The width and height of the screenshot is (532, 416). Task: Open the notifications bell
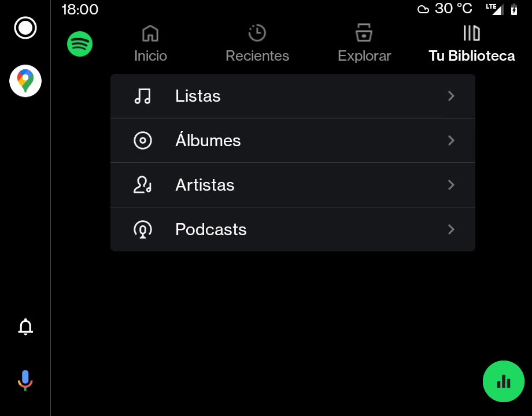point(25,326)
